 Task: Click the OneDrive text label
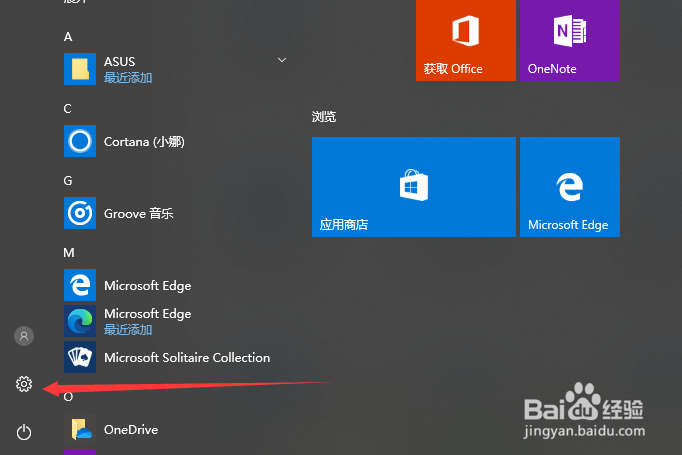(131, 430)
